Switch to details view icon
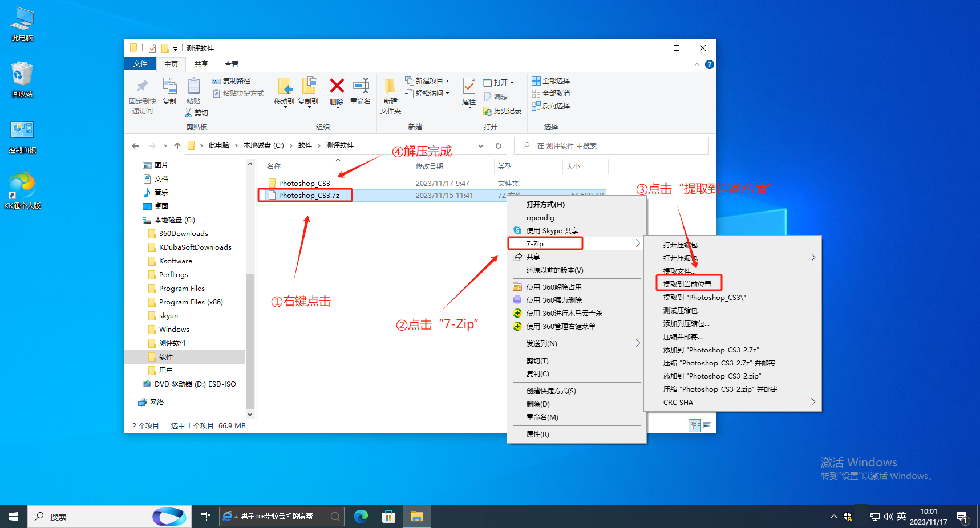980x528 pixels. 695,425
